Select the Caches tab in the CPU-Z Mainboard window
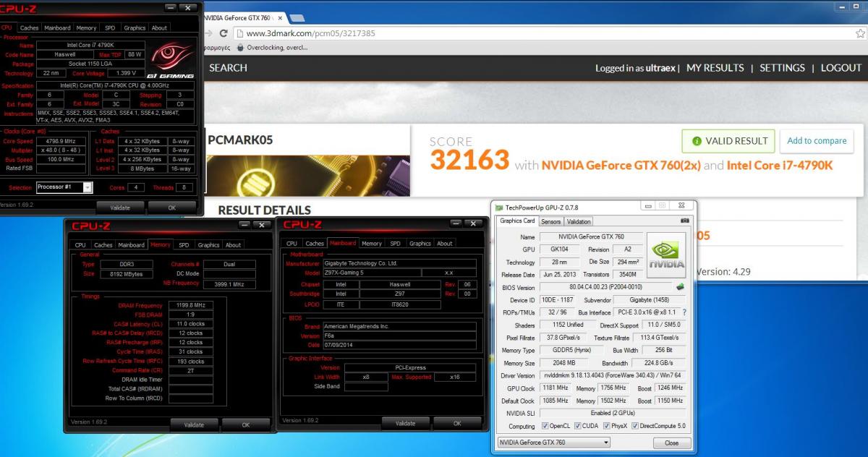868x457 pixels. click(315, 243)
